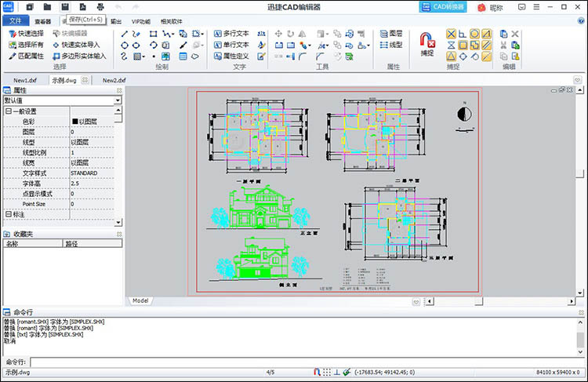Open the 文件 menu tab

coord(16,21)
